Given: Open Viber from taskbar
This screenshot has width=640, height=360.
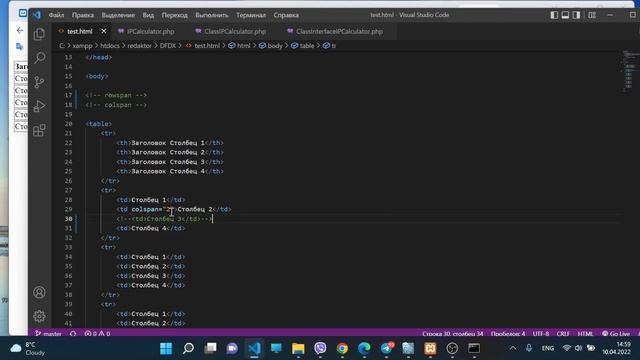Looking at the screenshot, I should point(320,348).
